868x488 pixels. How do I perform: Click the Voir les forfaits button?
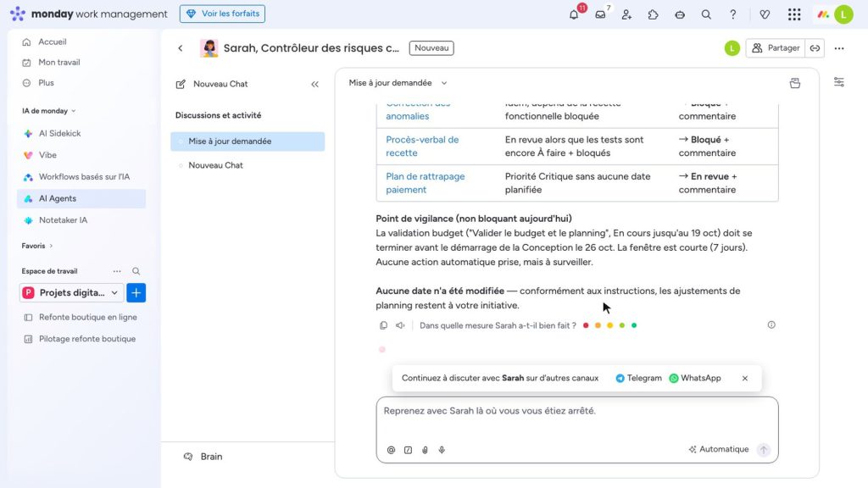223,14
